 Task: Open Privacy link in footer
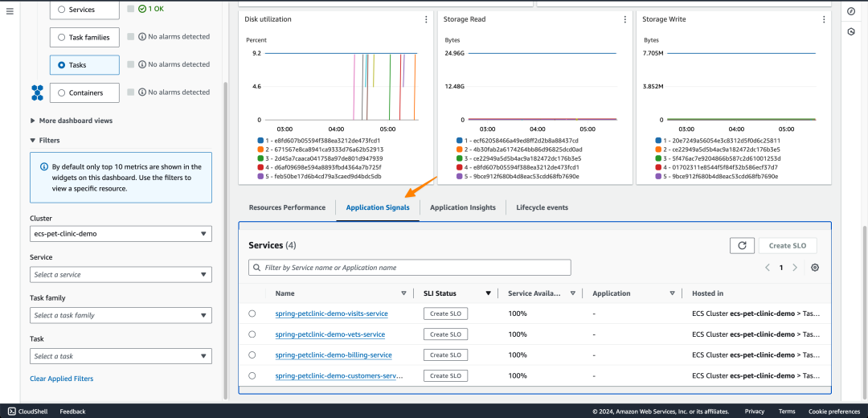[755, 412]
